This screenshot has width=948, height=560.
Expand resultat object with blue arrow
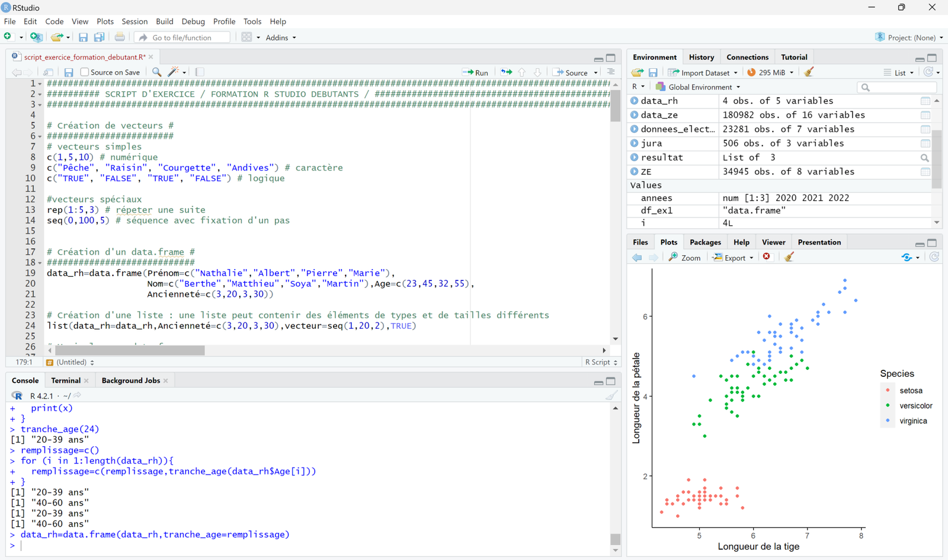click(634, 158)
